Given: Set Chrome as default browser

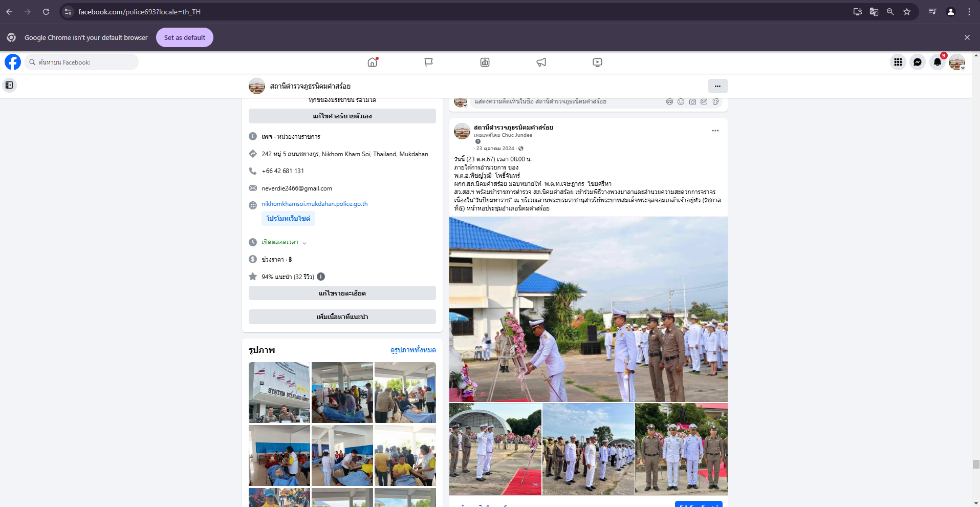Looking at the screenshot, I should pyautogui.click(x=184, y=37).
